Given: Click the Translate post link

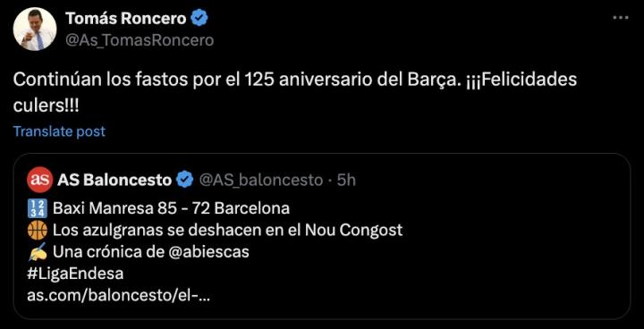Looking at the screenshot, I should pos(59,131).
